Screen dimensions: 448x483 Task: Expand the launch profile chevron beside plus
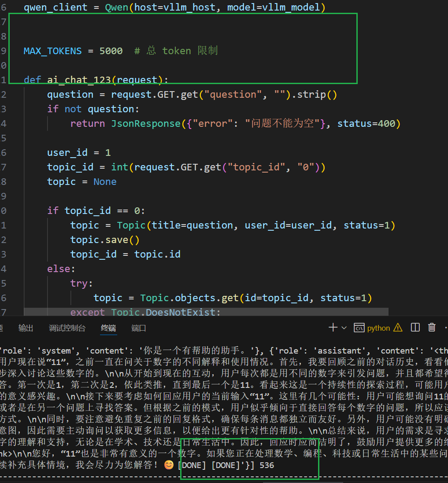point(344,328)
